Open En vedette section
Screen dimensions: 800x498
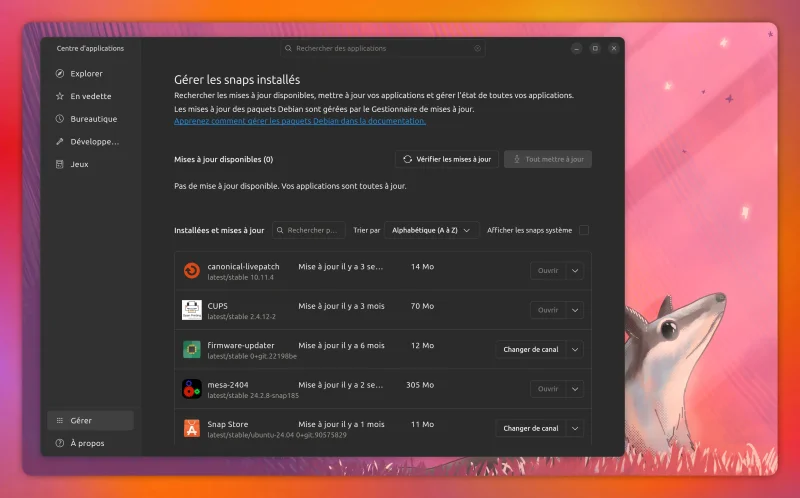tap(90, 96)
